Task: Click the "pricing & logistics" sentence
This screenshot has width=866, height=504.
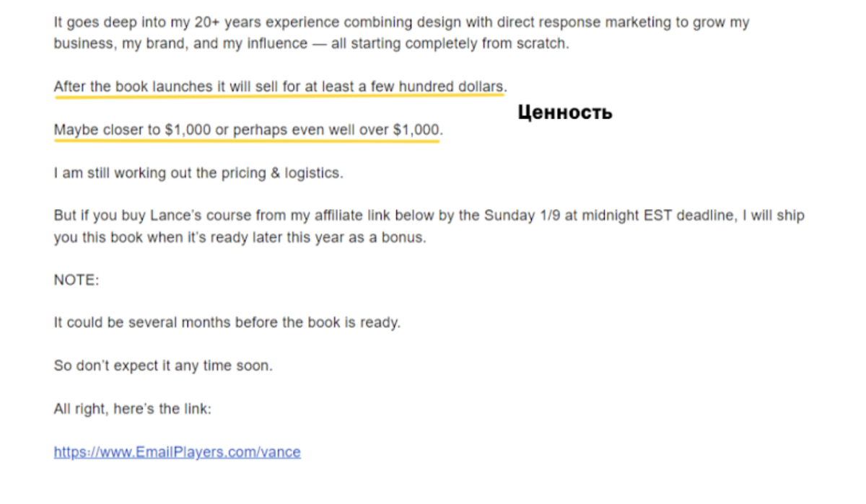Action: click(x=198, y=173)
